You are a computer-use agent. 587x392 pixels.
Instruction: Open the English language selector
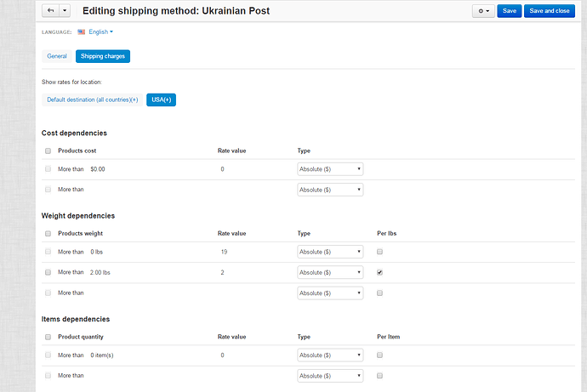point(100,31)
